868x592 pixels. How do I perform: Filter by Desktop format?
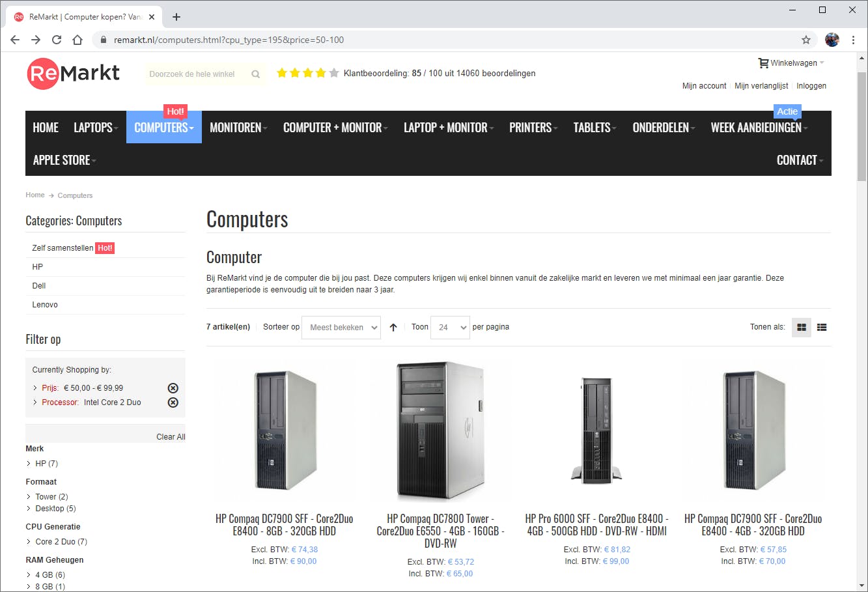click(55, 509)
